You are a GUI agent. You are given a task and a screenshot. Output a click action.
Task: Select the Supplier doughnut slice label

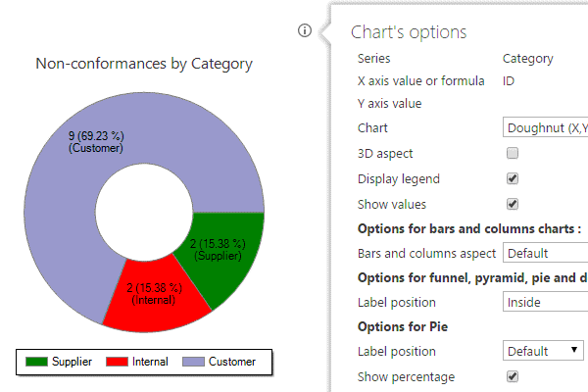pyautogui.click(x=218, y=250)
